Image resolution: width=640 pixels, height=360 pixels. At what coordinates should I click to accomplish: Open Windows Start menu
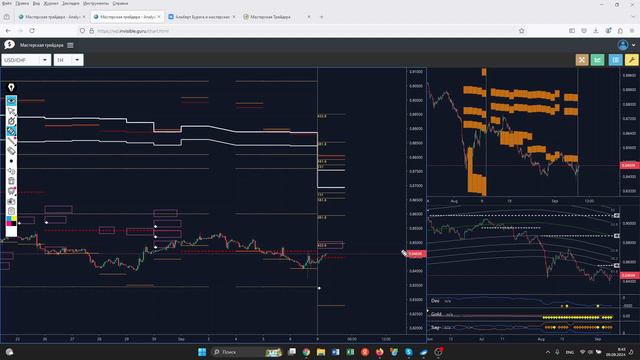click(x=202, y=352)
